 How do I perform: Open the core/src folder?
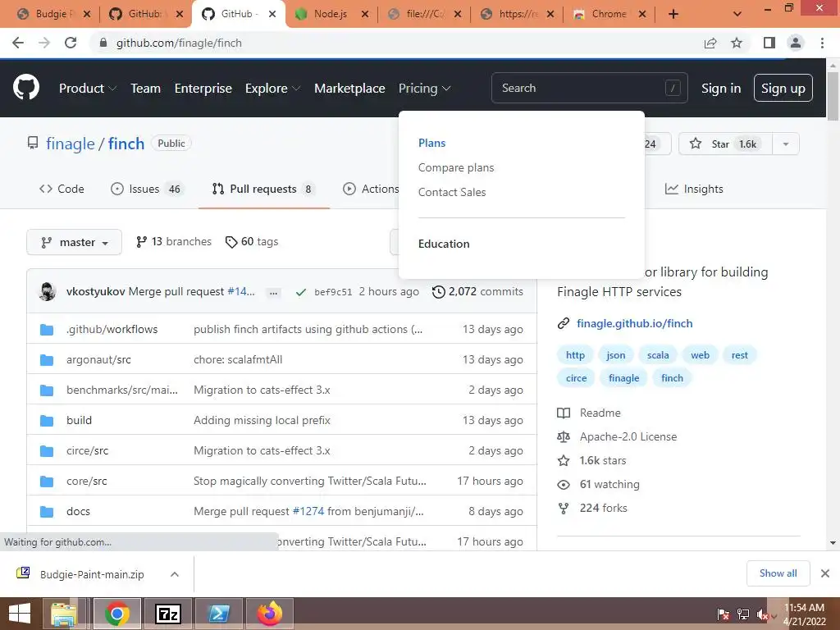click(87, 481)
